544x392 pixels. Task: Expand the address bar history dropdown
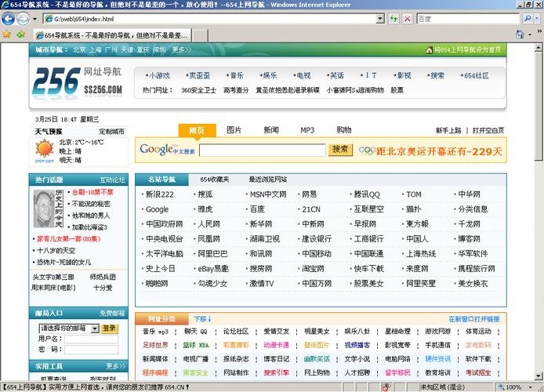[380, 19]
